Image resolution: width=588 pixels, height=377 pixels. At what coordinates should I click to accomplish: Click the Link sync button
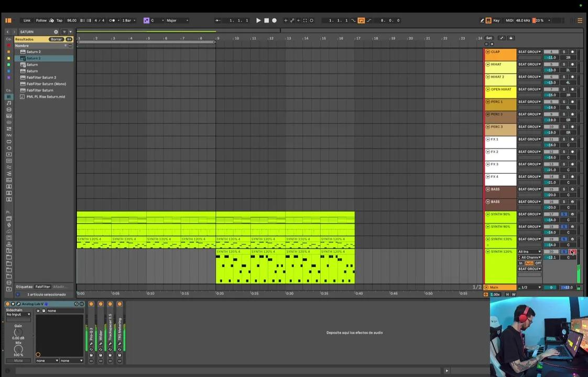(x=27, y=20)
